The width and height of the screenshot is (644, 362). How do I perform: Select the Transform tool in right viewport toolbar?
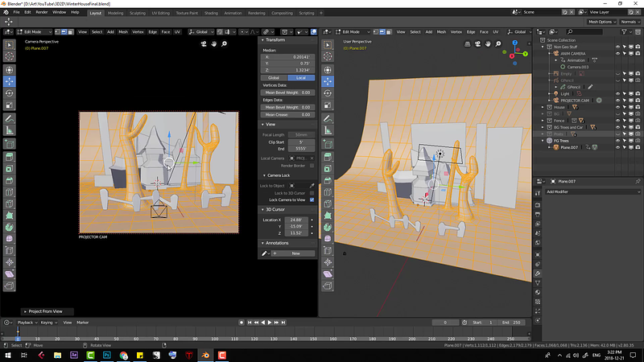pos(328,70)
